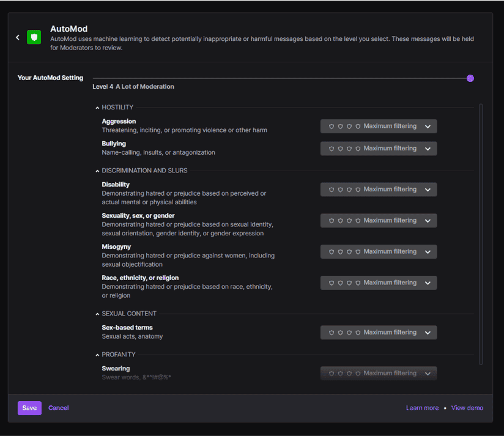The image size is (504, 436).
Task: Click the purple AutoMod level slider handle
Action: coord(470,78)
